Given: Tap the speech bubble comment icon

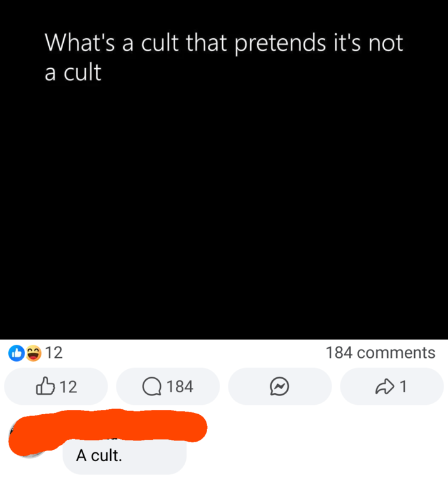Looking at the screenshot, I should click(x=151, y=387).
